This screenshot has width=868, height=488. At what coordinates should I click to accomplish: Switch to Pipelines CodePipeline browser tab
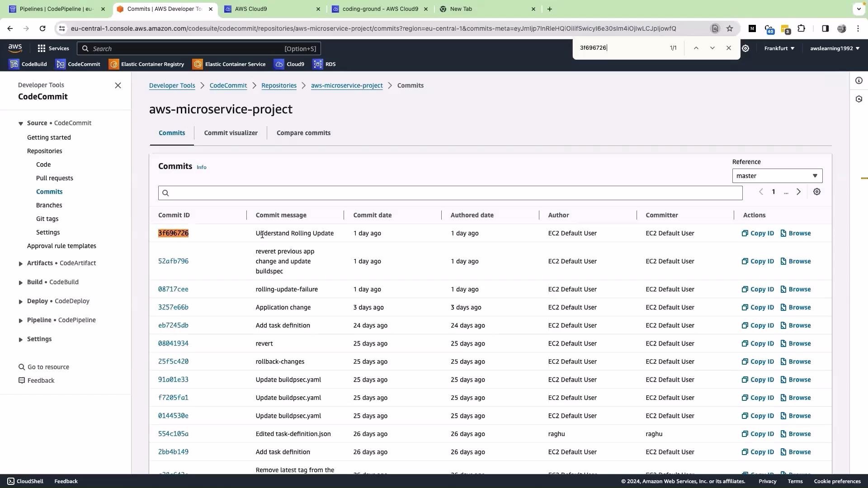[x=57, y=9]
